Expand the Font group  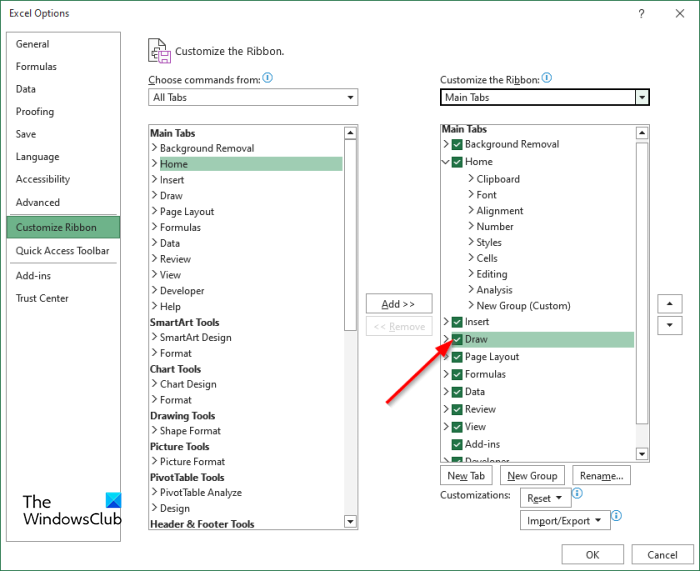pyautogui.click(x=471, y=194)
